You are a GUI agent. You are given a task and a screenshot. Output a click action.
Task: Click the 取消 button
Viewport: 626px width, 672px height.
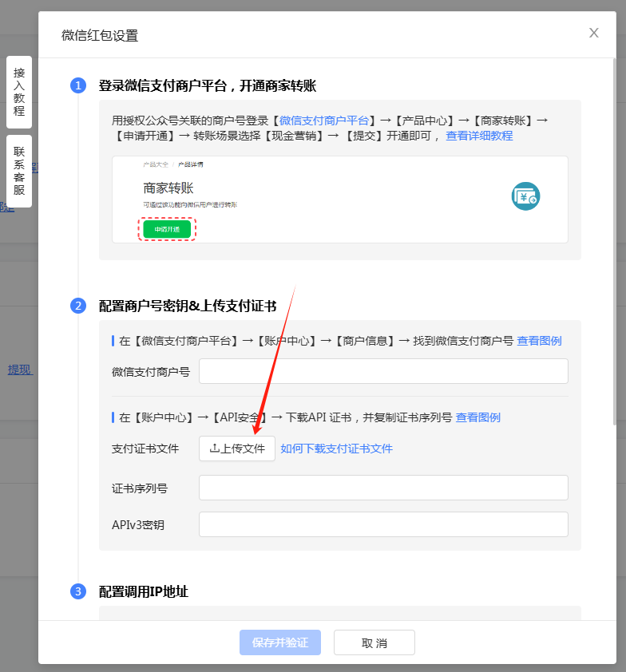[374, 642]
